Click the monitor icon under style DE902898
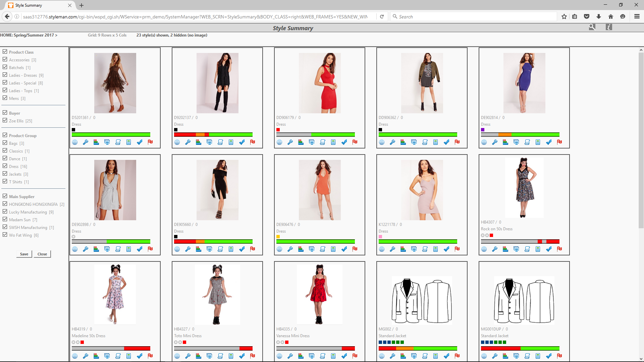This screenshot has height=362, width=644. (107, 249)
